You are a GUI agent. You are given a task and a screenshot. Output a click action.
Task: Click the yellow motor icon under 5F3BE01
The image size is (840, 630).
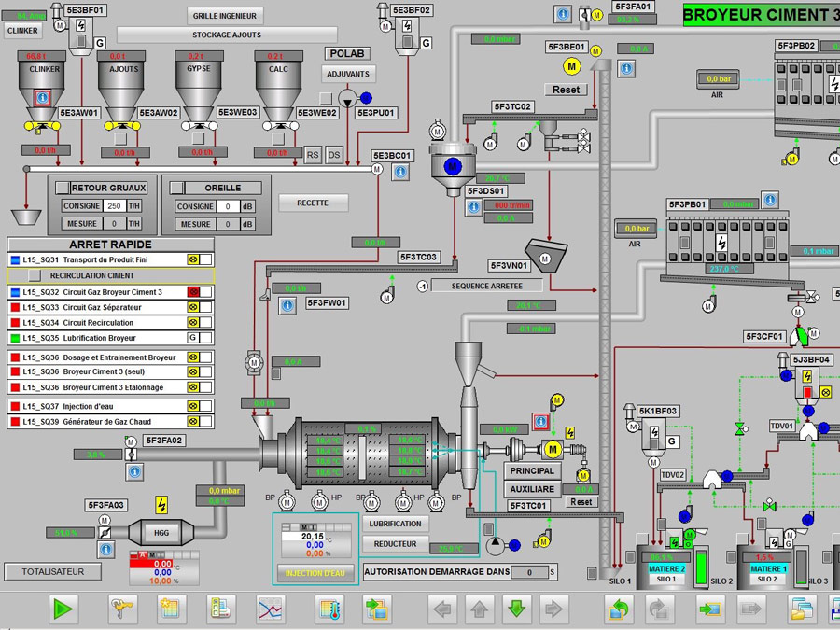click(x=572, y=65)
